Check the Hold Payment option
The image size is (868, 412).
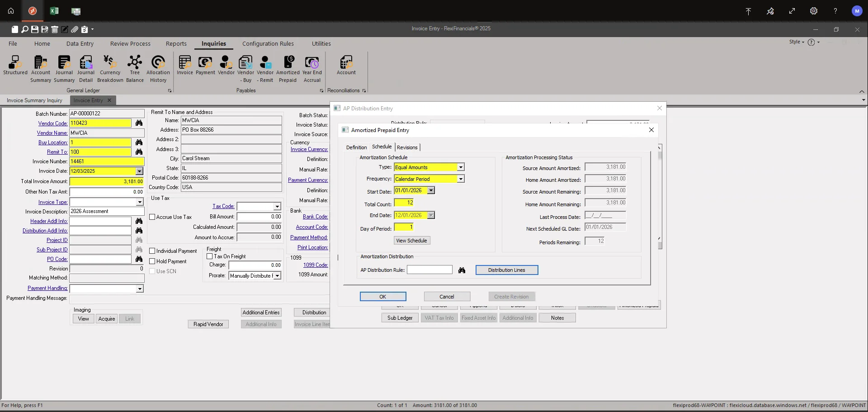(153, 261)
